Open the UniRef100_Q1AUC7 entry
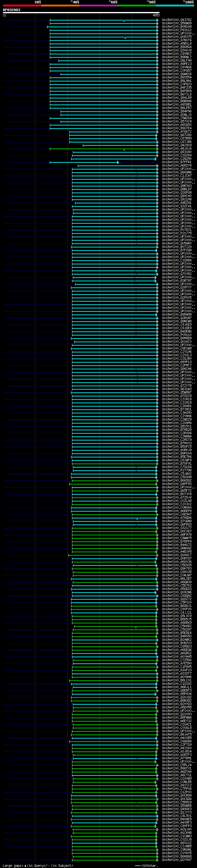This screenshot has height=868, width=197. pos(176,555)
